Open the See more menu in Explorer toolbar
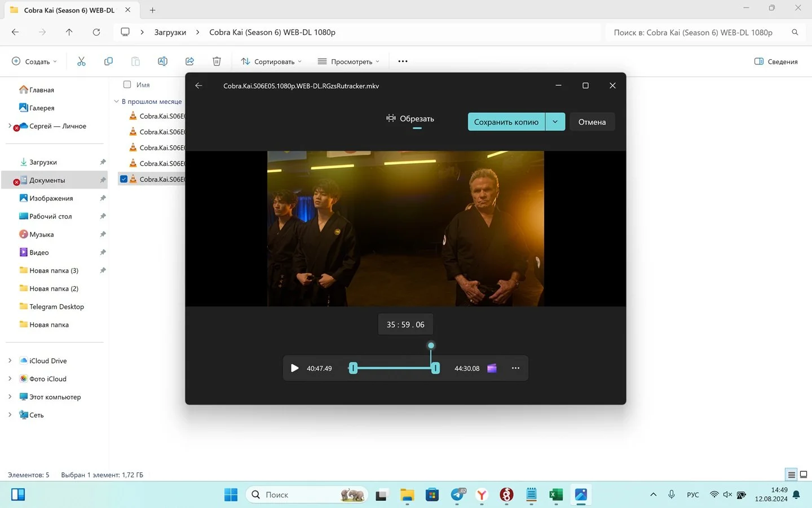The height and width of the screenshot is (508, 812). 403,62
